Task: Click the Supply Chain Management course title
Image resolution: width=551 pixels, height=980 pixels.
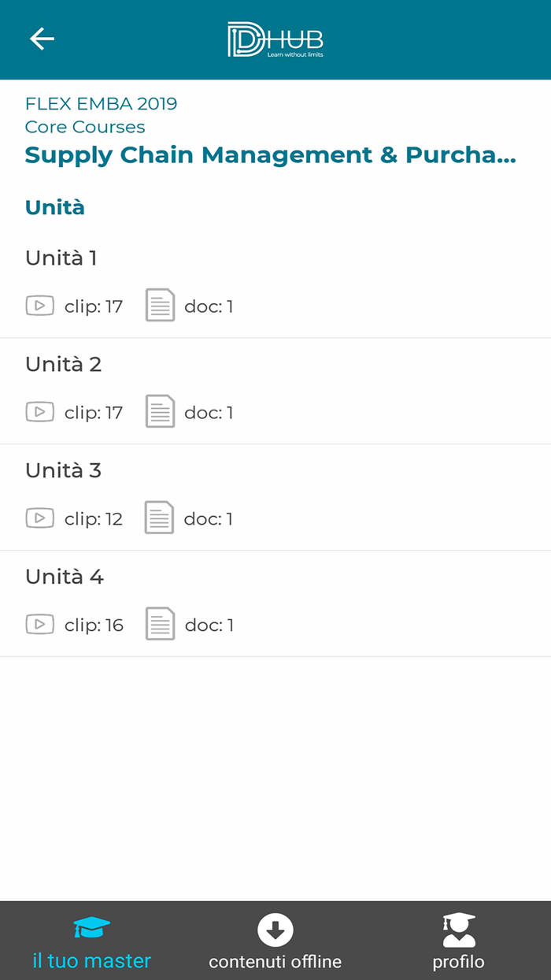Action: (x=272, y=154)
